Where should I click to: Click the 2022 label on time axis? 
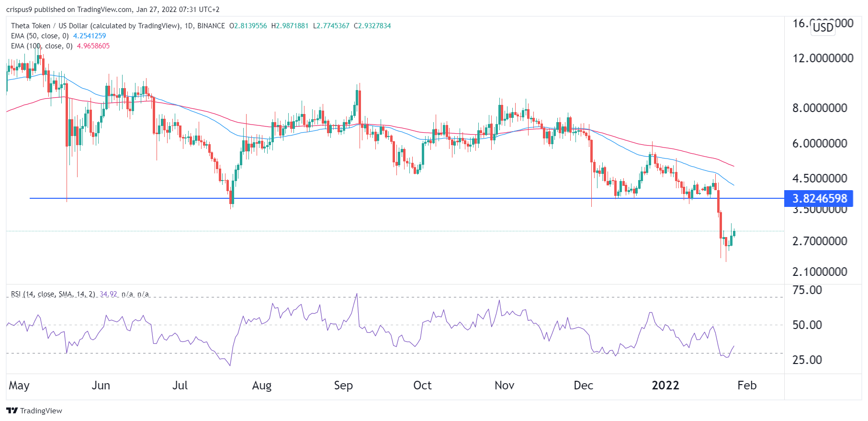pyautogui.click(x=665, y=386)
